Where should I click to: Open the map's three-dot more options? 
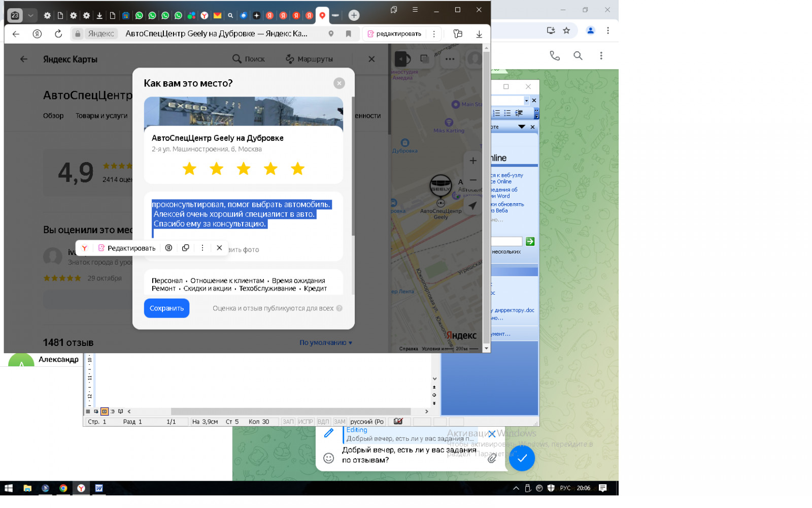[x=450, y=59]
